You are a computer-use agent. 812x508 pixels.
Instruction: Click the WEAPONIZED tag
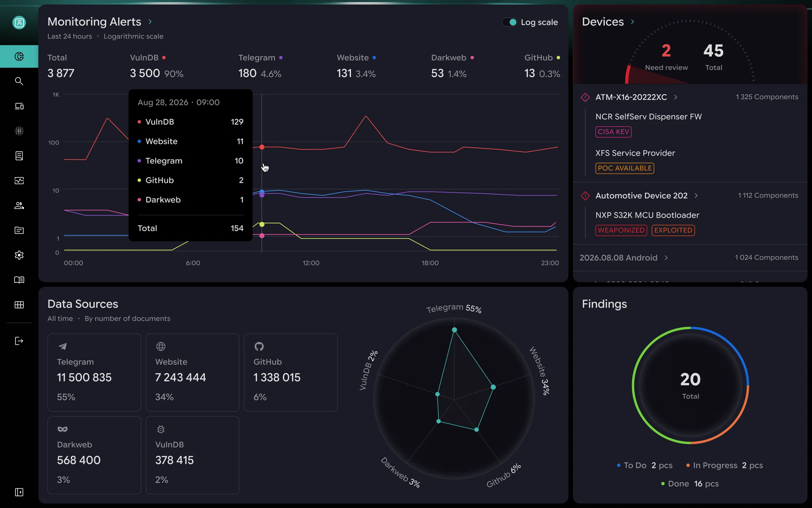621,230
